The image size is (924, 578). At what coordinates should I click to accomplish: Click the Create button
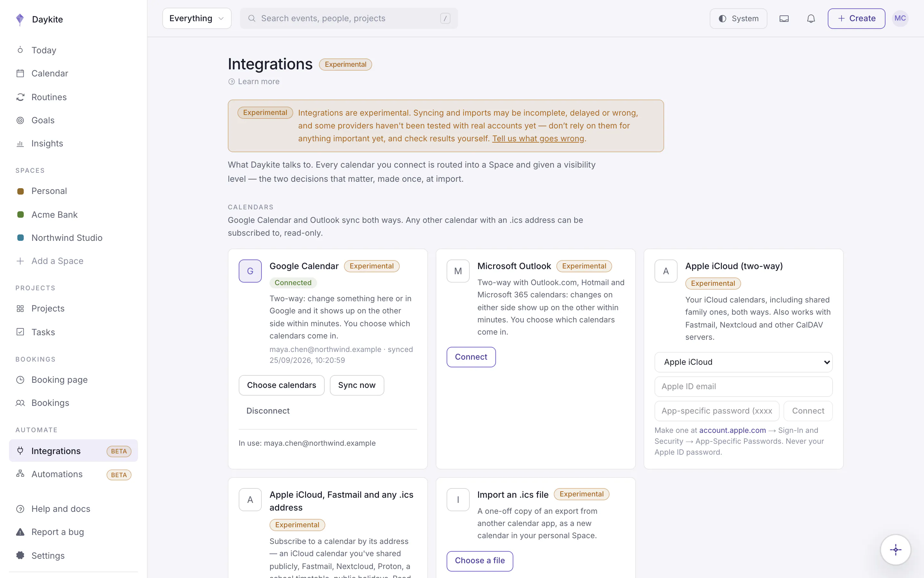pyautogui.click(x=856, y=18)
